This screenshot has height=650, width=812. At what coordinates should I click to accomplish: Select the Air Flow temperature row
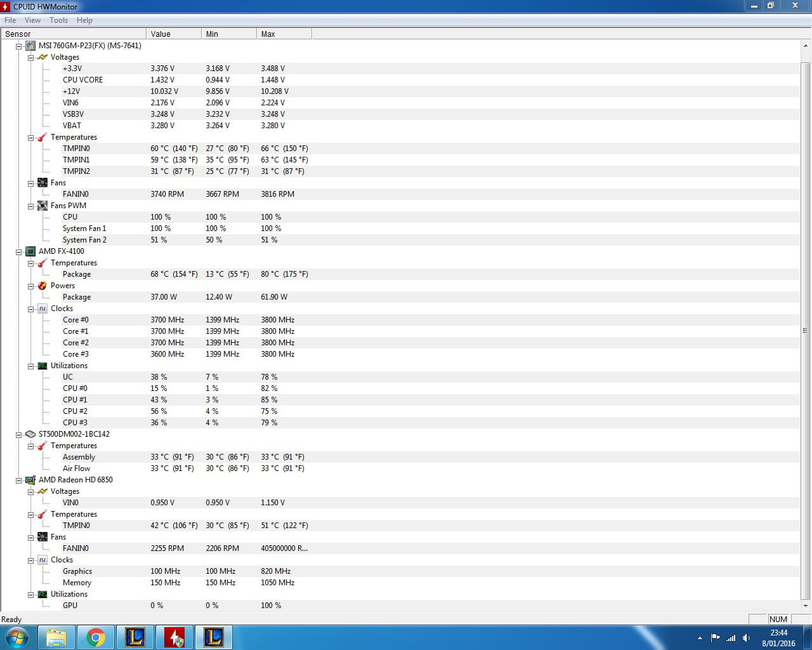point(400,468)
